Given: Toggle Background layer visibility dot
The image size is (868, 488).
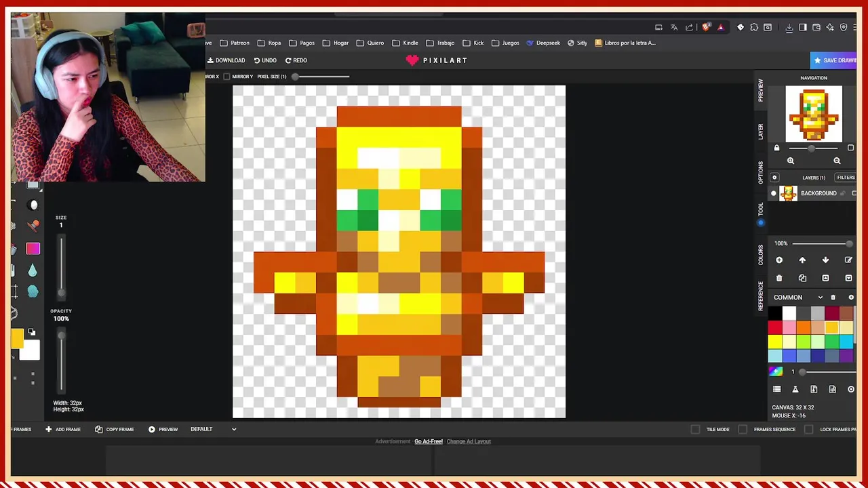Looking at the screenshot, I should (774, 194).
